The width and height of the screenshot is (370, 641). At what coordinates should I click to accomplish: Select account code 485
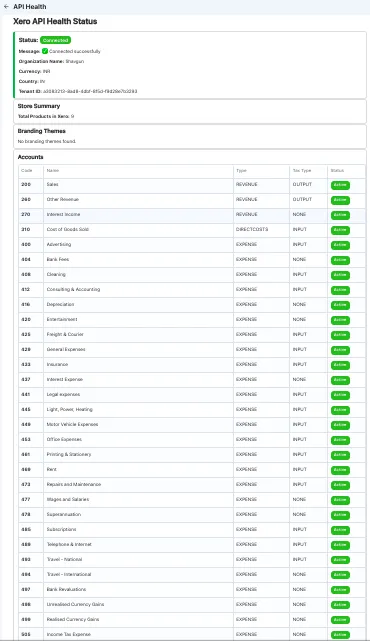click(26, 529)
